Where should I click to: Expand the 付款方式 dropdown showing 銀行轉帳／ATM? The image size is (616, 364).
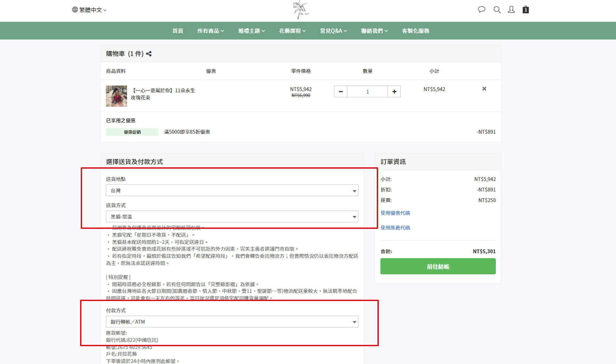click(232, 322)
